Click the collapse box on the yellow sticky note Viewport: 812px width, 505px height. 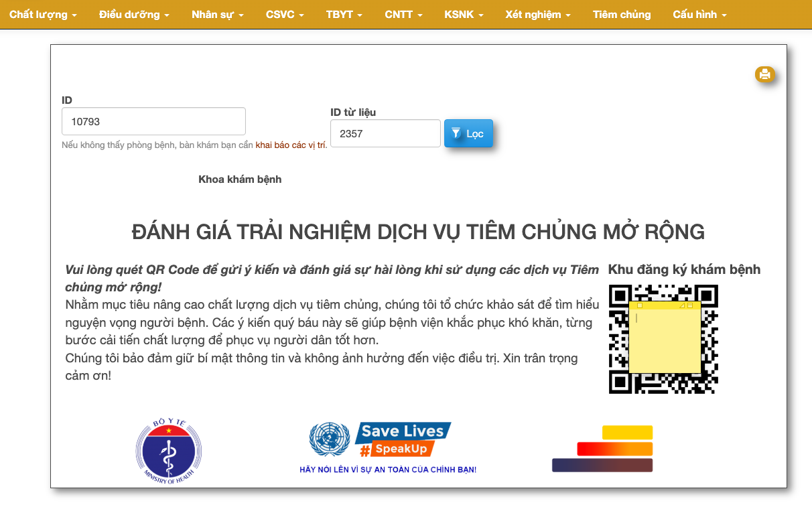pos(690,305)
